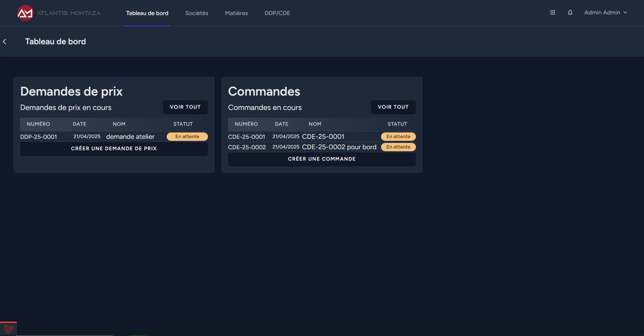This screenshot has height=336, width=644.
Task: Switch to the Tableau de bord tab
Action: (147, 13)
